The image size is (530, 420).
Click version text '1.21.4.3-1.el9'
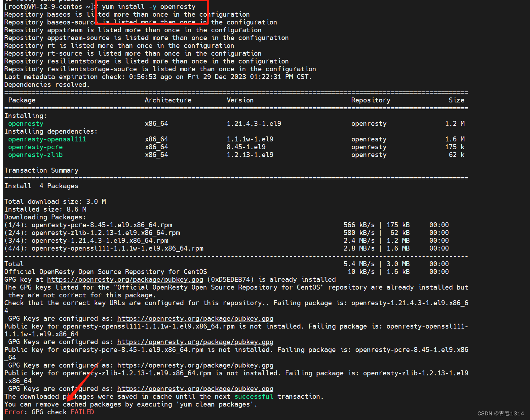coord(254,124)
